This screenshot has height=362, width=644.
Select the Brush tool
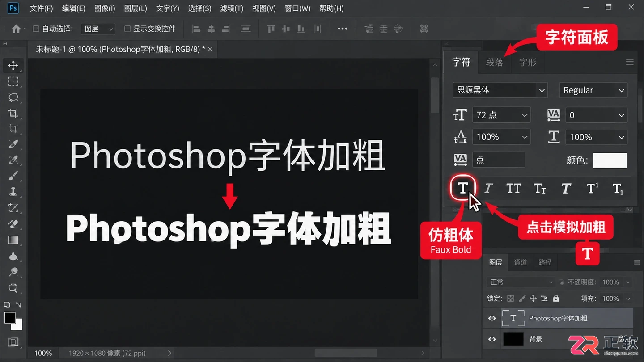(13, 176)
